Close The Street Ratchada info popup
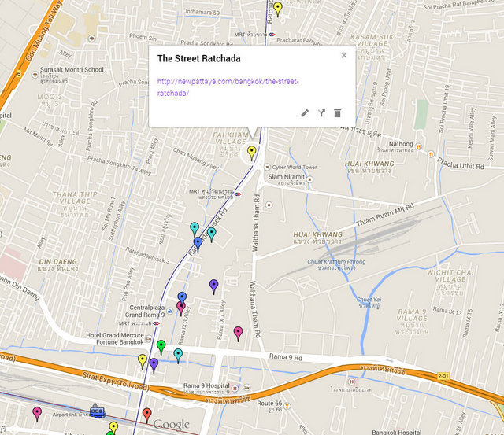 coord(344,55)
